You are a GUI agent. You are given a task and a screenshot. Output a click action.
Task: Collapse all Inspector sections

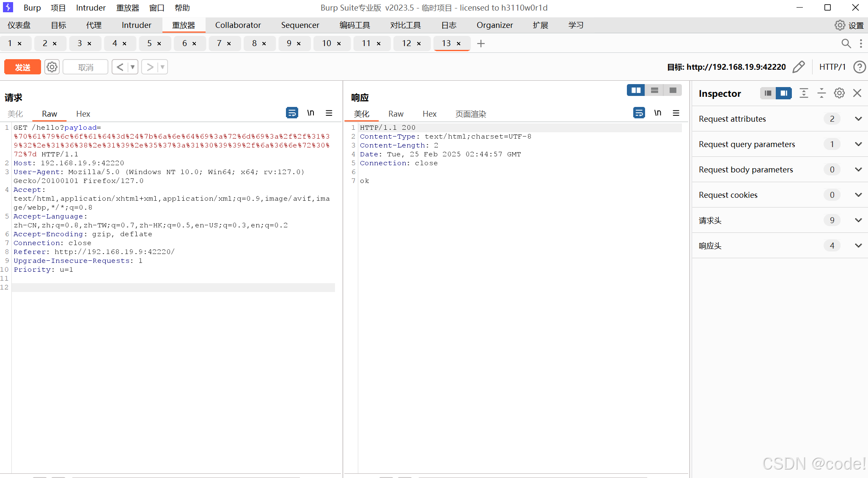tap(821, 93)
